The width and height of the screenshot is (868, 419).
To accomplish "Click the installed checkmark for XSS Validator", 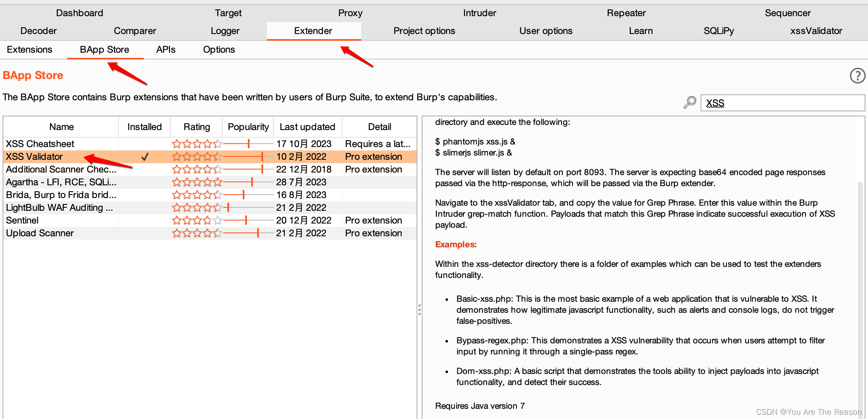I will (145, 156).
